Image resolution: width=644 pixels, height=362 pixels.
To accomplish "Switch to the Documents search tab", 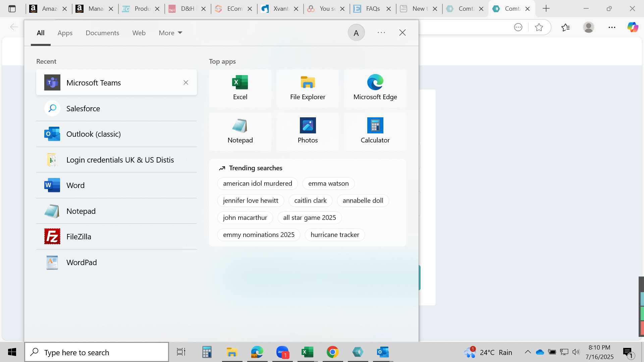I will pos(102,33).
